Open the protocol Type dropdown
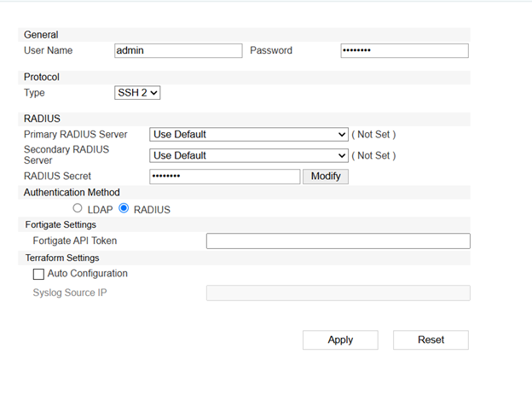The height and width of the screenshot is (412, 532). 137,92
